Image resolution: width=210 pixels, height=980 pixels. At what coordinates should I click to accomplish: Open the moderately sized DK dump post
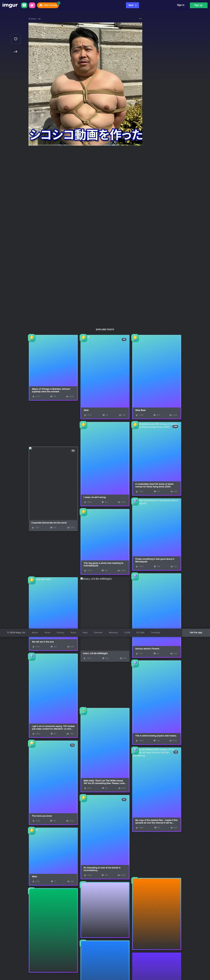click(157, 458)
